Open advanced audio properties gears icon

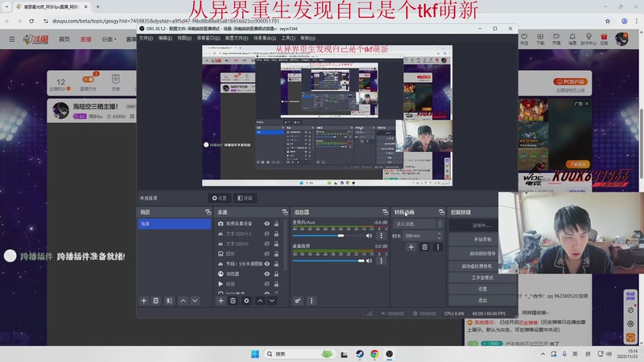(298, 301)
